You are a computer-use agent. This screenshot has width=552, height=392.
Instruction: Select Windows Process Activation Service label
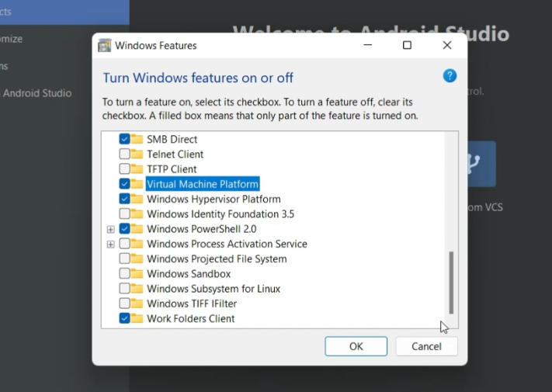pos(227,244)
